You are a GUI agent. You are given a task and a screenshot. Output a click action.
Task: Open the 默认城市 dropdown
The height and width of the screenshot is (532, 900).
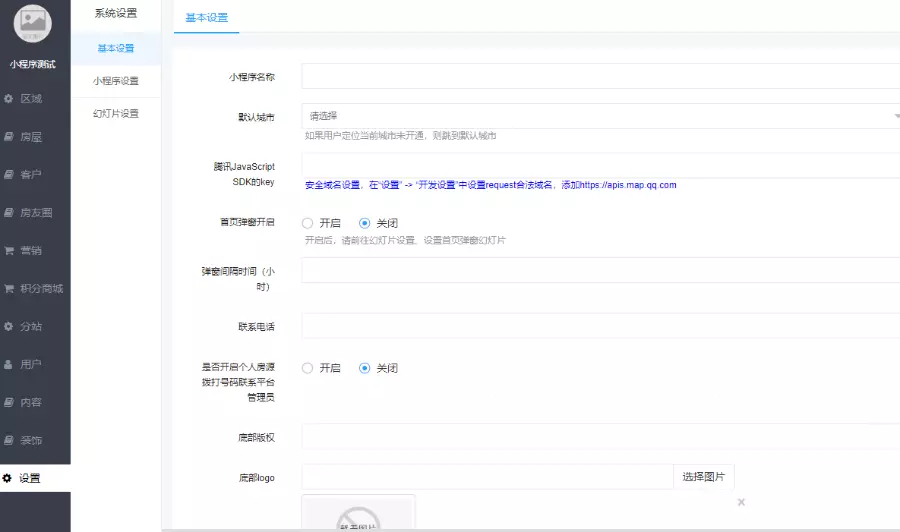coord(600,116)
